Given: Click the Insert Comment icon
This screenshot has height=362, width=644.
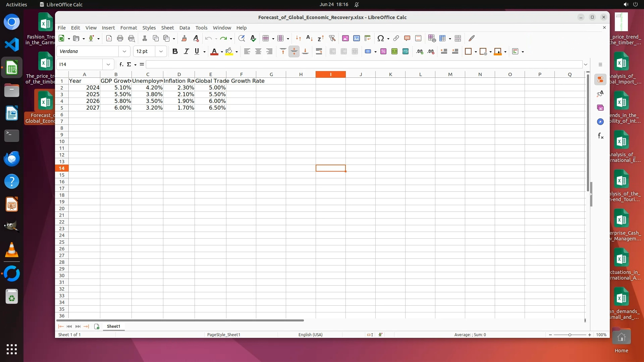Looking at the screenshot, I should point(407,39).
